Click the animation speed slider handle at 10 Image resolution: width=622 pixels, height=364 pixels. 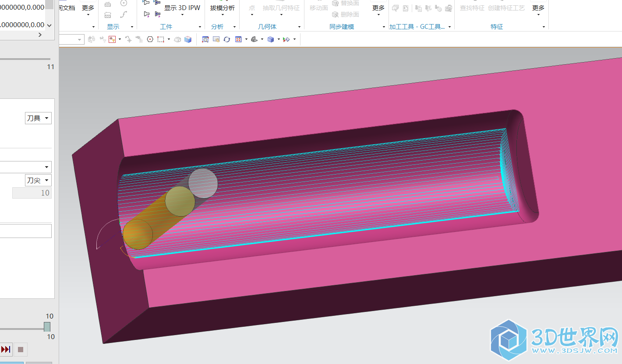point(47,327)
